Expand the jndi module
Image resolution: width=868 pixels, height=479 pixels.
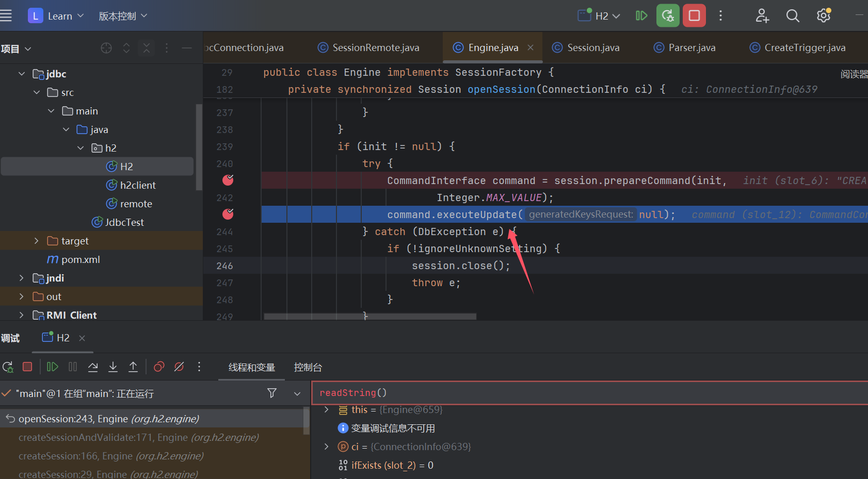21,278
